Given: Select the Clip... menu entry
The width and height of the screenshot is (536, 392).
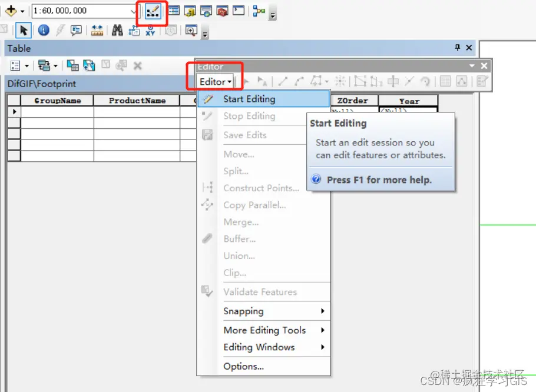Looking at the screenshot, I should tap(263, 273).
